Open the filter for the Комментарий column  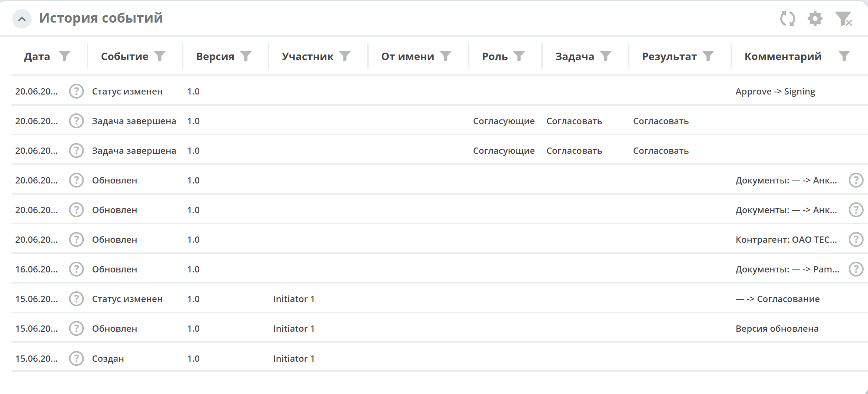844,56
